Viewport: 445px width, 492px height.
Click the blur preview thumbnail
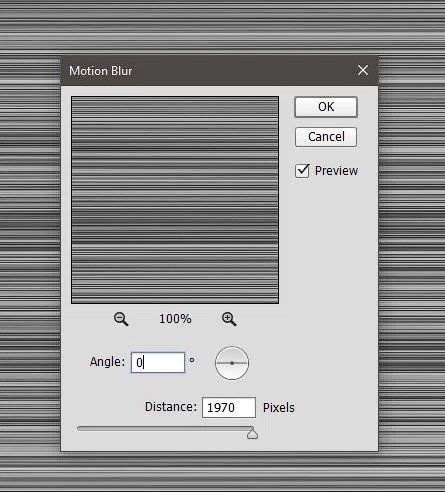175,200
